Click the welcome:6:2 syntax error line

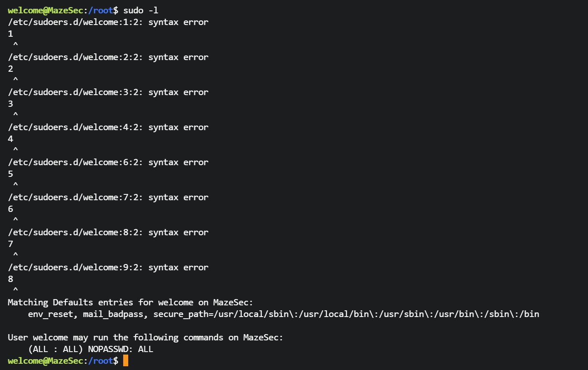[x=108, y=162]
